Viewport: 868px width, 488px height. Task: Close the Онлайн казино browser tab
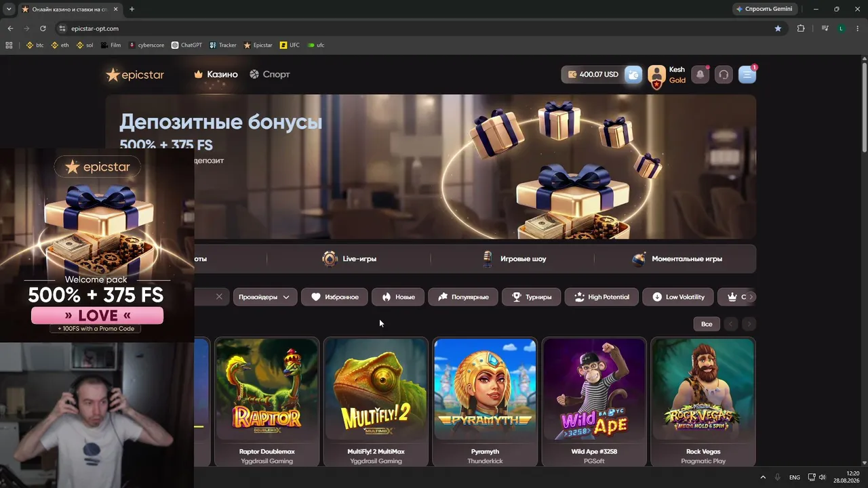(x=116, y=9)
